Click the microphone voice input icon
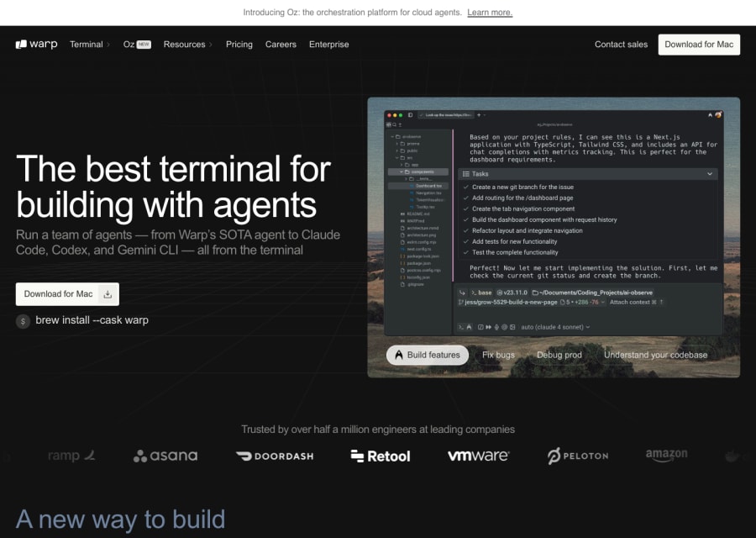This screenshot has height=538, width=756. pyautogui.click(x=496, y=327)
